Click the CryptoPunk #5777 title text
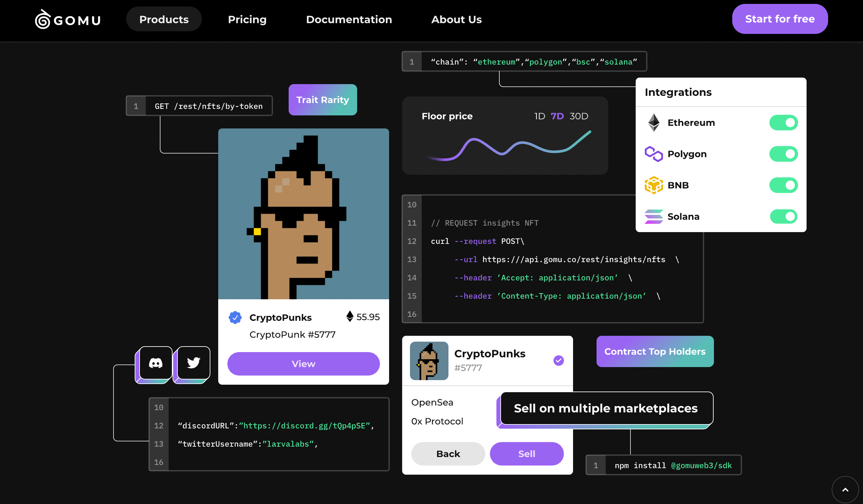 [292, 334]
